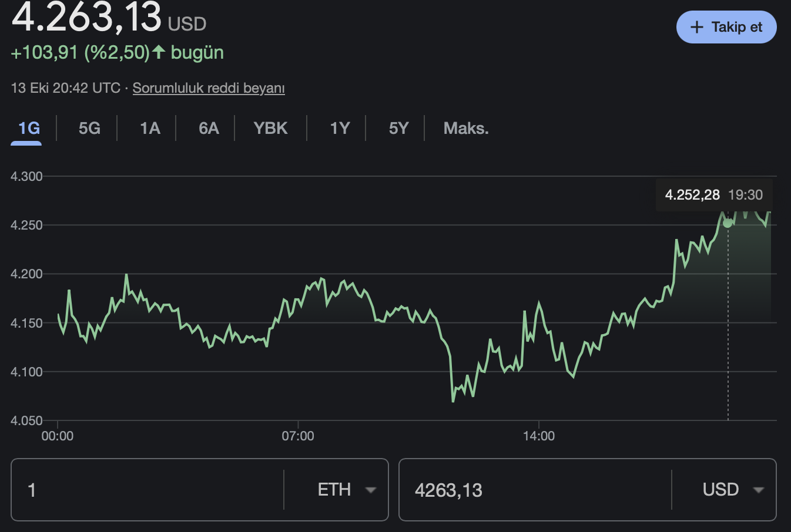Switch the chart to the 6A range

tap(209, 128)
